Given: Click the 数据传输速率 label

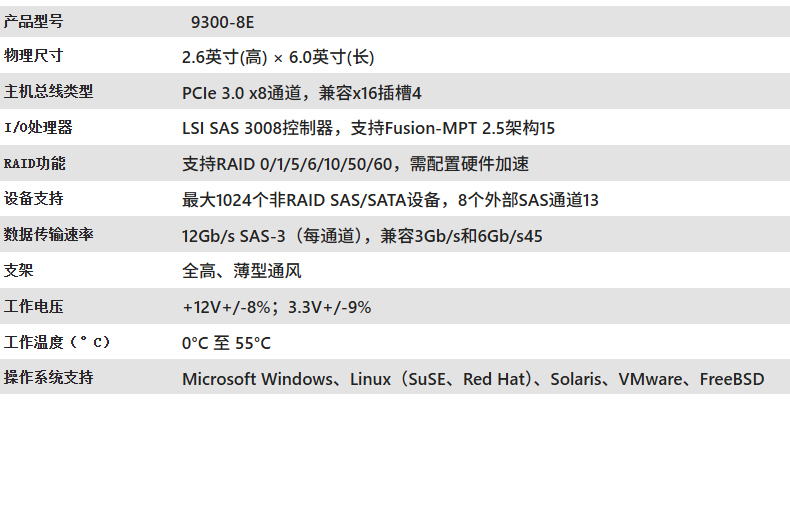Looking at the screenshot, I should (x=48, y=235).
